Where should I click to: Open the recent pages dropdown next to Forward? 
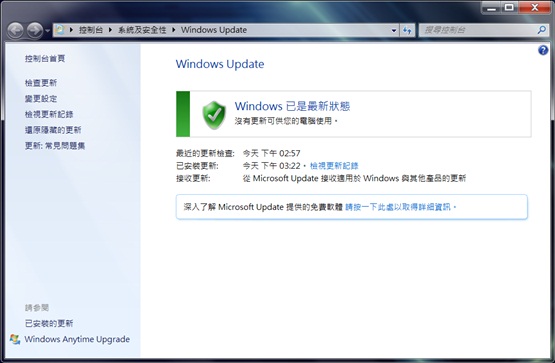tap(47, 31)
